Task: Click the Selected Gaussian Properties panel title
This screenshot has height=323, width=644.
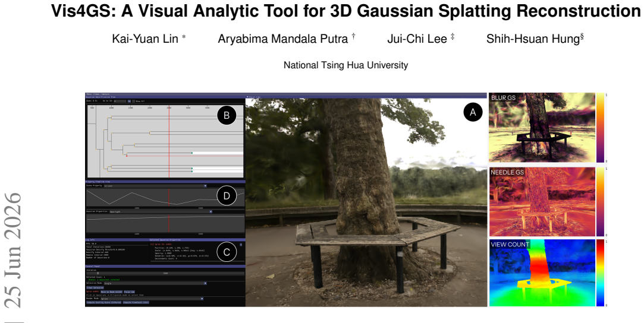Action: [165, 240]
